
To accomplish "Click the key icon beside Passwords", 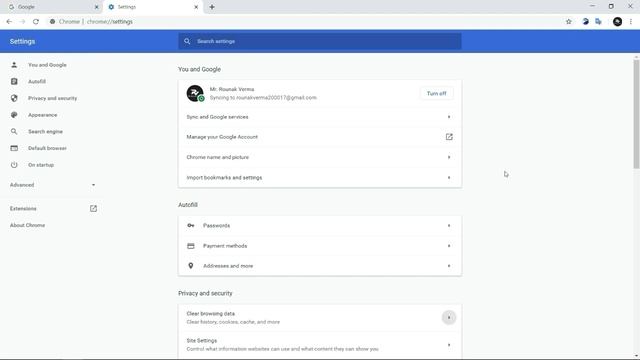I will click(191, 225).
